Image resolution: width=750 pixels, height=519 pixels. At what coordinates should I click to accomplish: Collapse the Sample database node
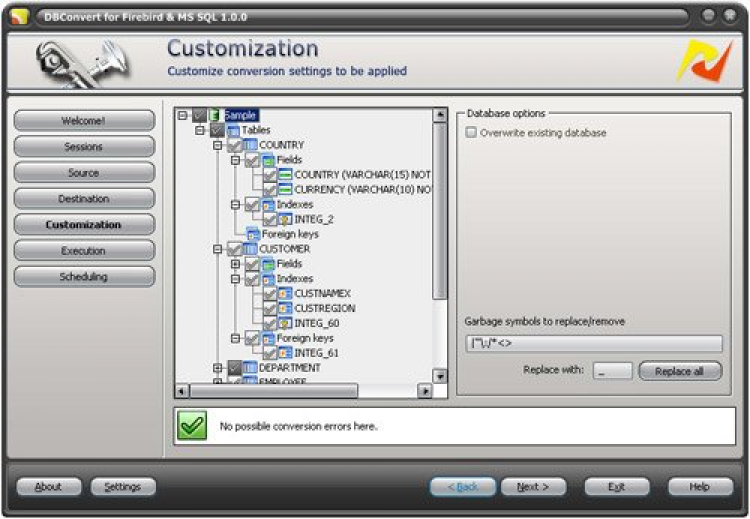tap(182, 115)
